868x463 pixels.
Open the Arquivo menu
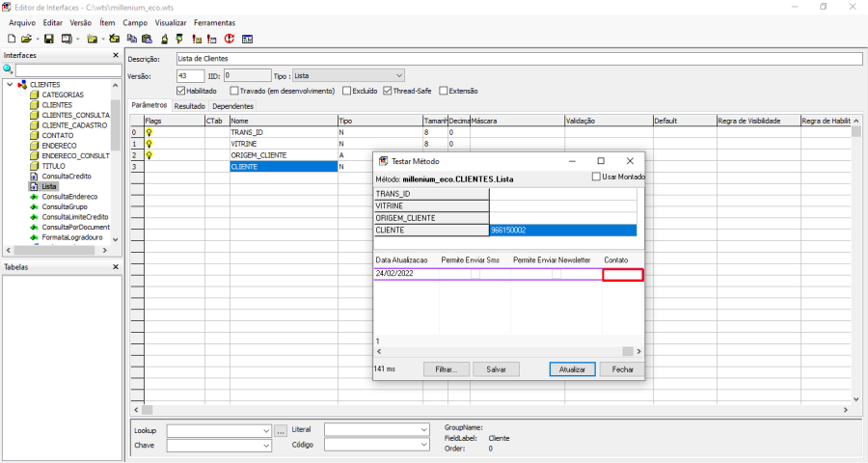click(22, 23)
